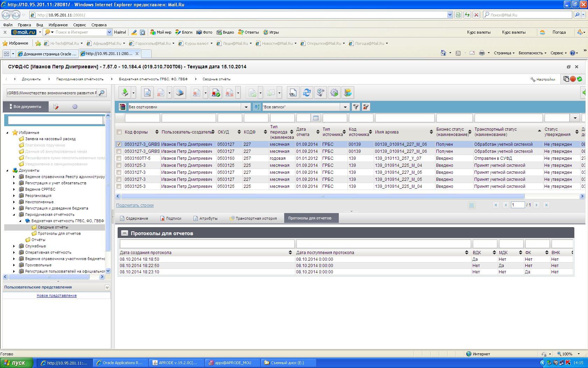This screenshot has height=368, width=588.
Task: Click the sign document icon with red seal
Action: [197, 93]
